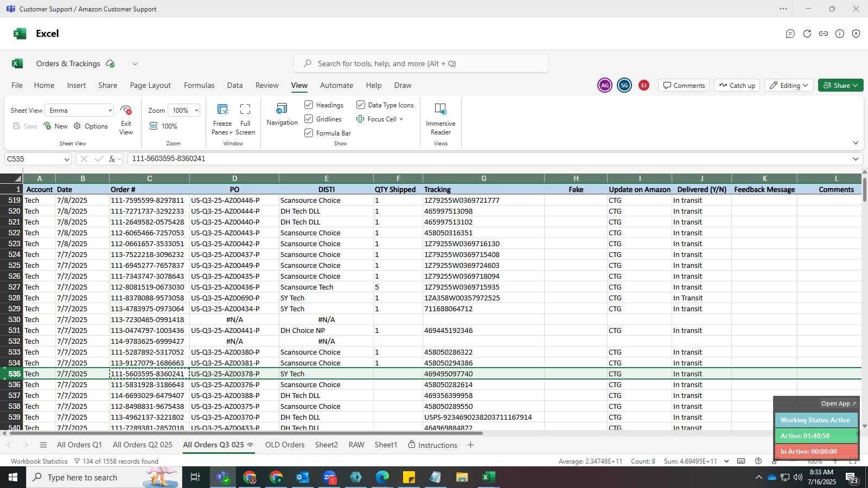
Task: Click the Exit View icon
Action: coord(126,111)
